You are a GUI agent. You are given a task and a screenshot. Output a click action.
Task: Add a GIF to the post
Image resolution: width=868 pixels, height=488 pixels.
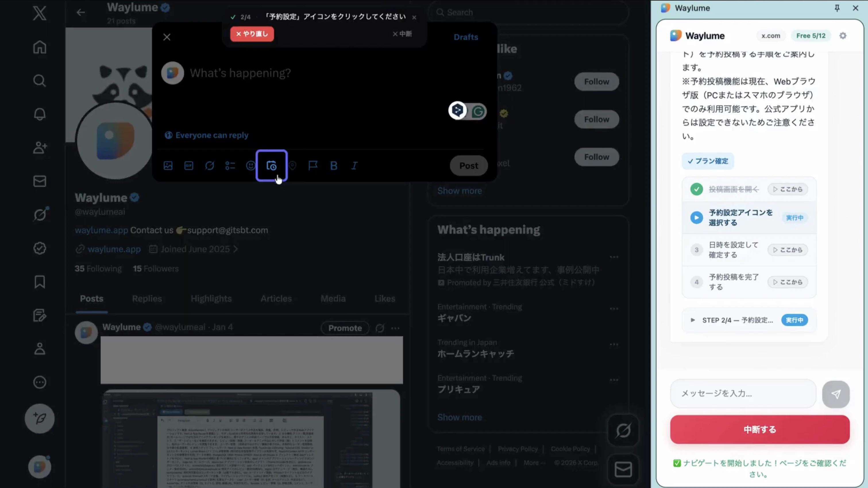(189, 166)
